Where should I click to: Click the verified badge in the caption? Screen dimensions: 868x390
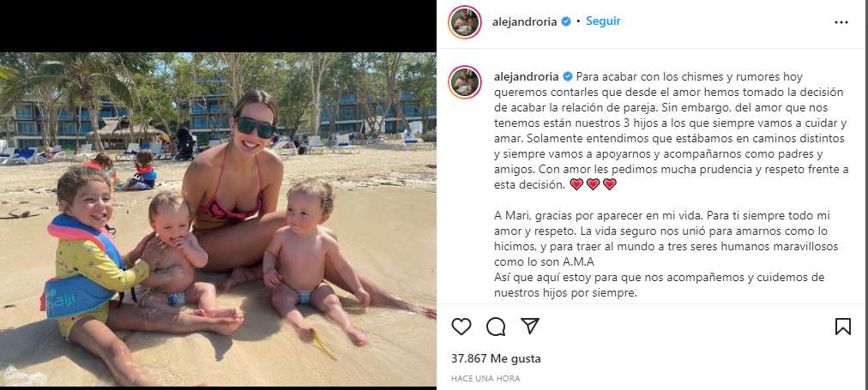568,76
